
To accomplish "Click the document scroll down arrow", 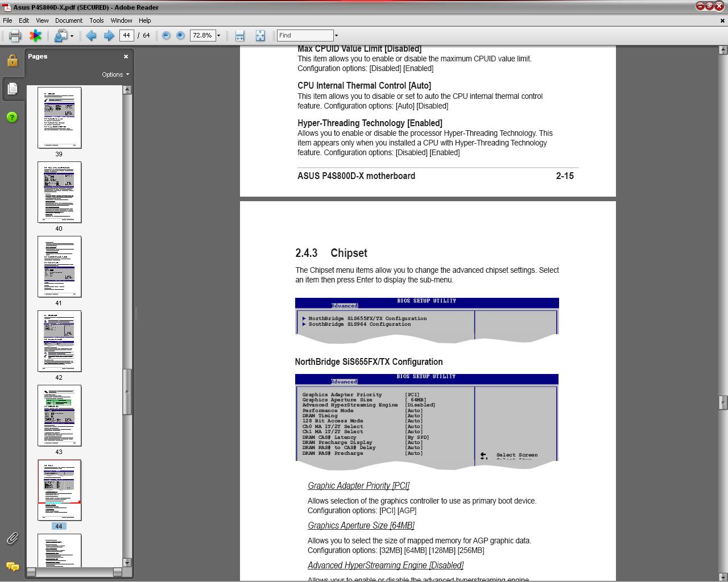I will tap(723, 576).
